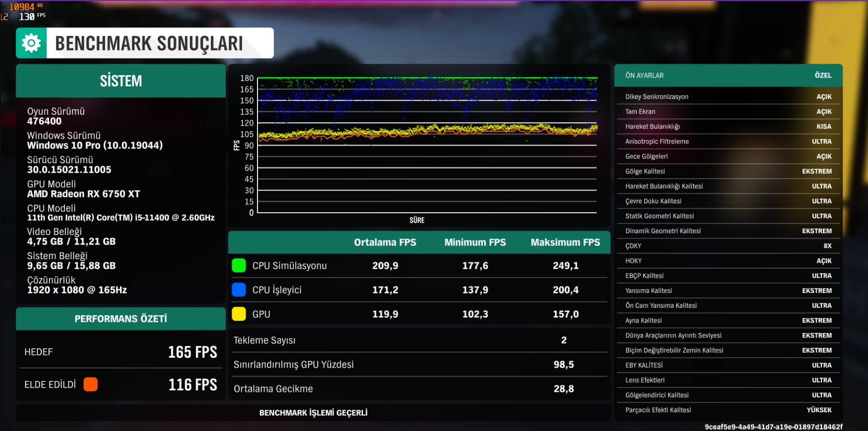Click the Maksimum FPS column header
This screenshot has width=868, height=431.
click(565, 242)
